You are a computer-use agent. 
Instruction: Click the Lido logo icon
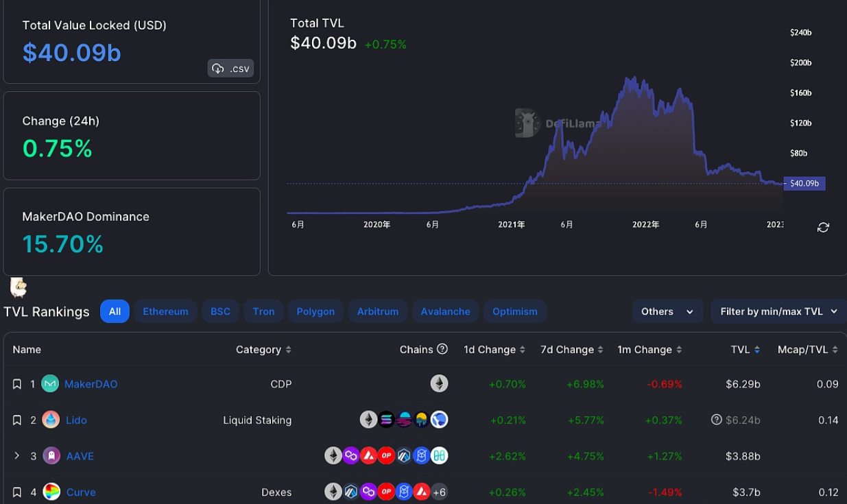coord(51,420)
